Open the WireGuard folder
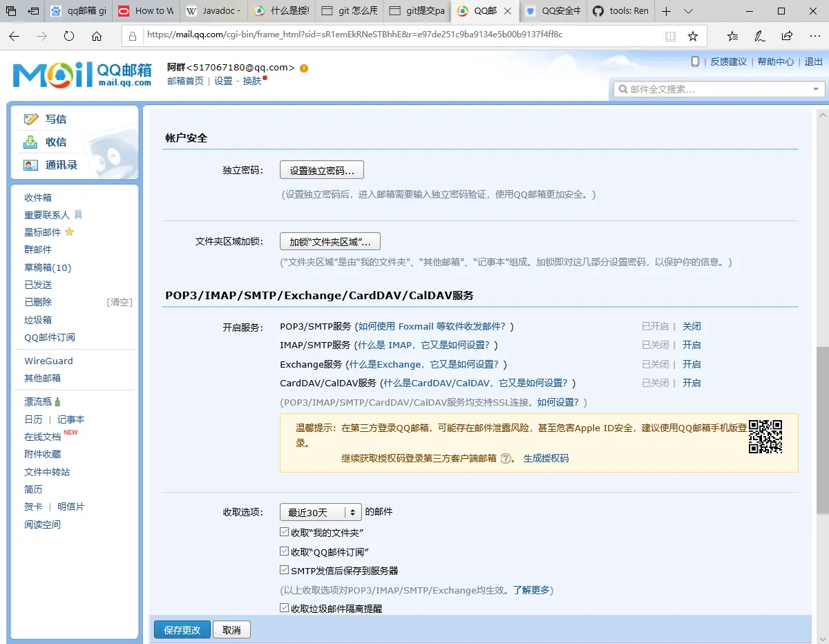Viewport: 829px width, 644px height. pyautogui.click(x=48, y=361)
